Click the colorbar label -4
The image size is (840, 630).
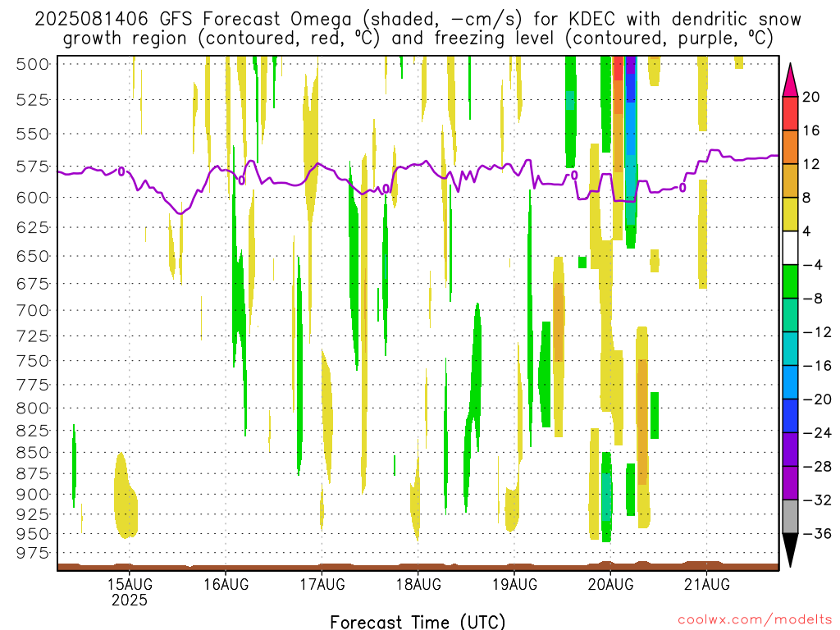click(x=813, y=265)
